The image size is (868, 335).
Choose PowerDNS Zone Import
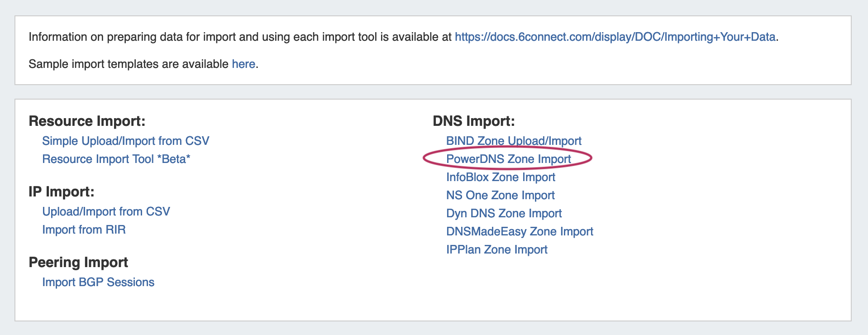click(x=508, y=159)
